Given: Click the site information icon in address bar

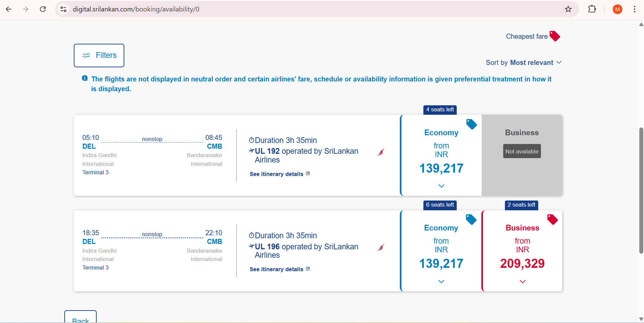Looking at the screenshot, I should pyautogui.click(x=63, y=9).
